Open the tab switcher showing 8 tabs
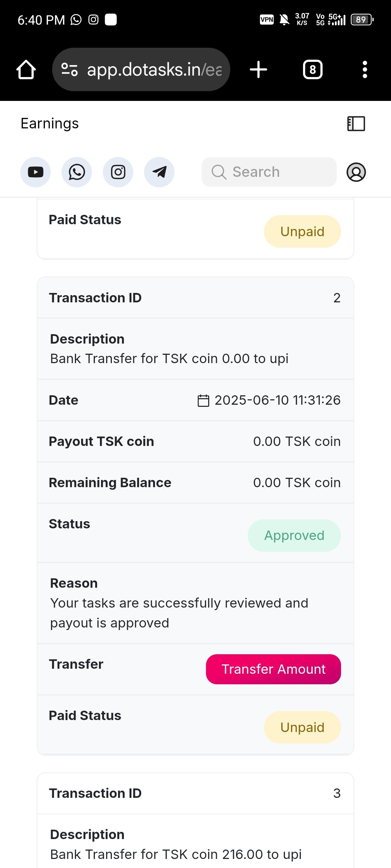This screenshot has height=868, width=391. (x=312, y=69)
